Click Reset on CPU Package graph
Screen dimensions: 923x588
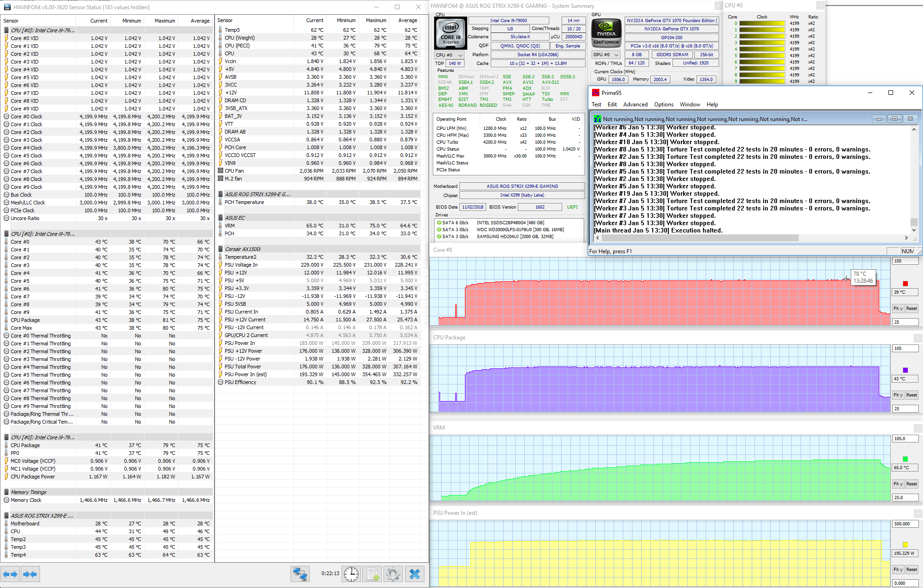pos(911,395)
